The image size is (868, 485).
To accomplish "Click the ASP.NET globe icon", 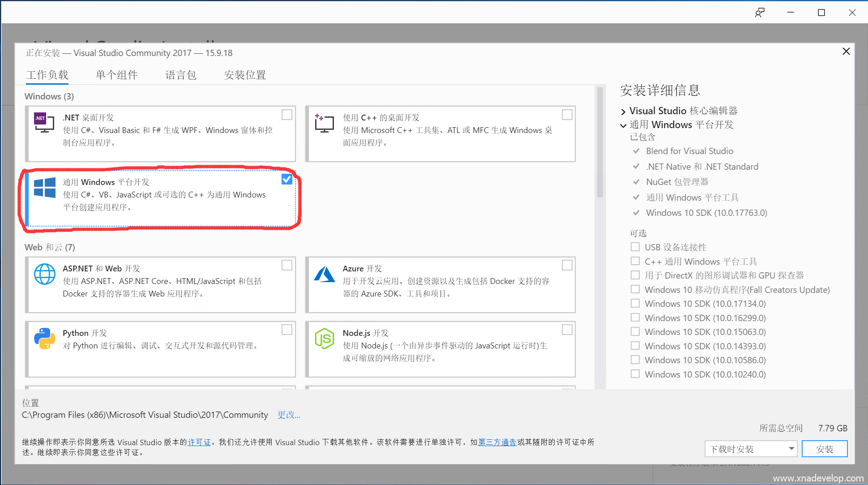I will pyautogui.click(x=45, y=274).
